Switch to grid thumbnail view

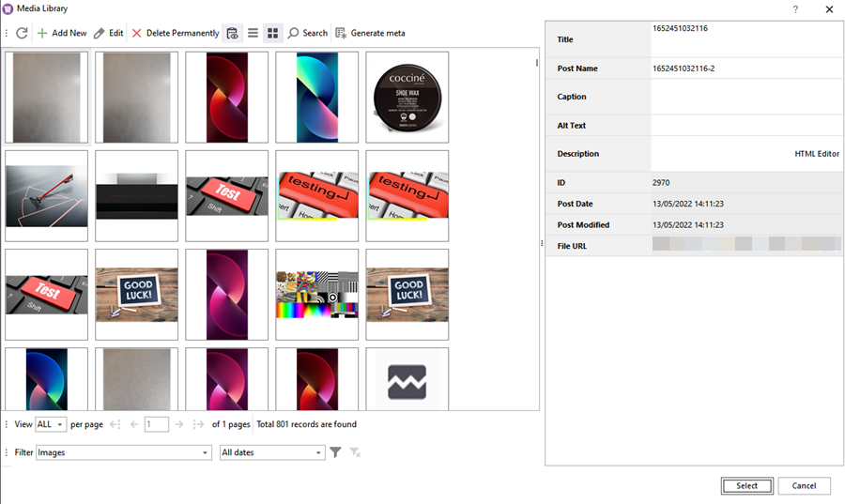pos(273,33)
